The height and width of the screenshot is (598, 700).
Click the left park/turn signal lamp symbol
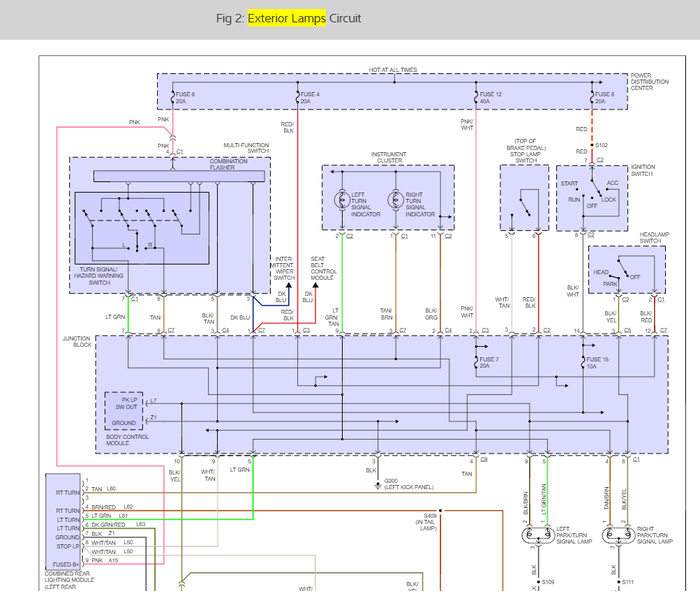538,535
